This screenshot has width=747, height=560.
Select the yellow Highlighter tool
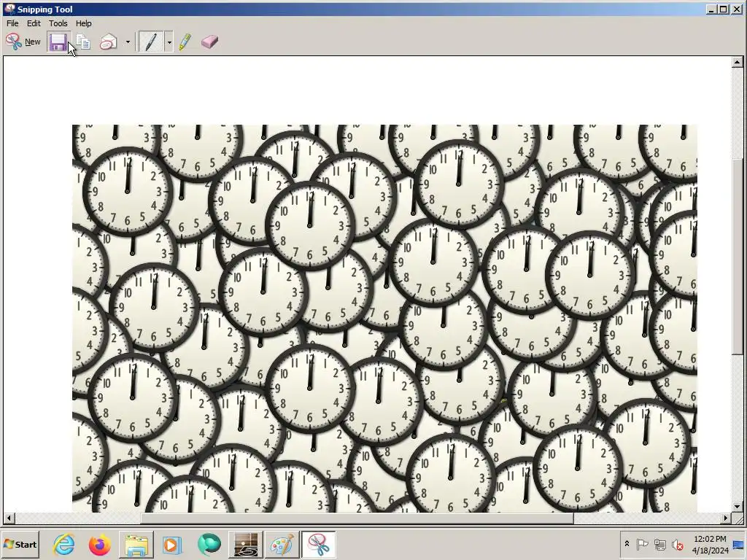click(185, 42)
